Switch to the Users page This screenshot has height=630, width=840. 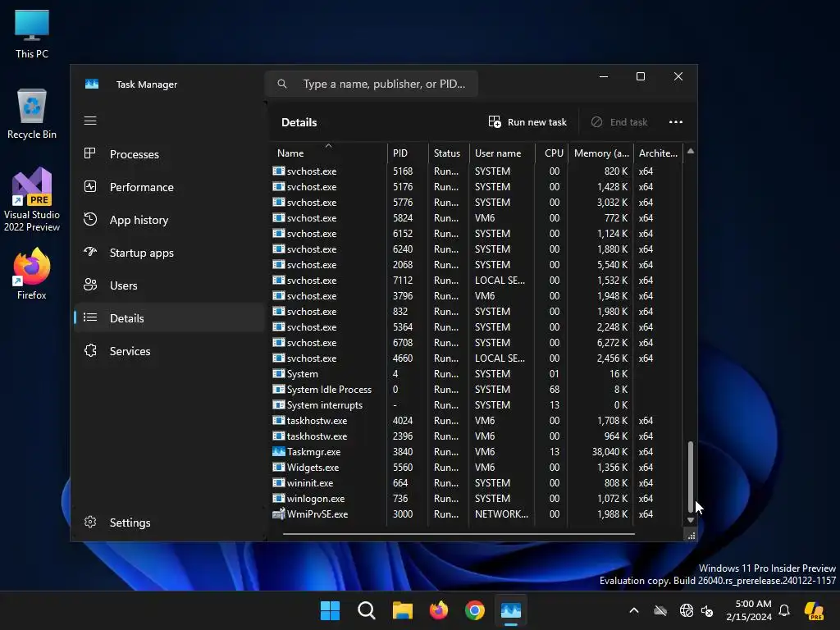click(169, 285)
